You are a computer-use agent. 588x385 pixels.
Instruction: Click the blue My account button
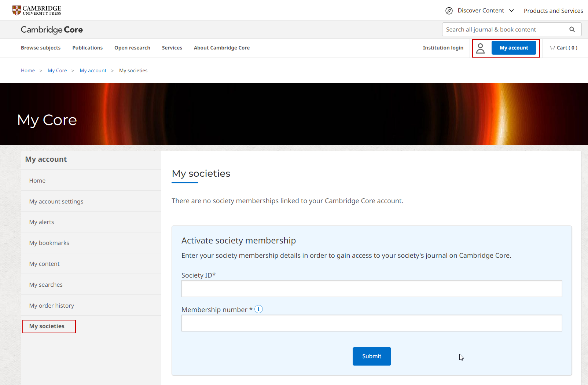(514, 48)
